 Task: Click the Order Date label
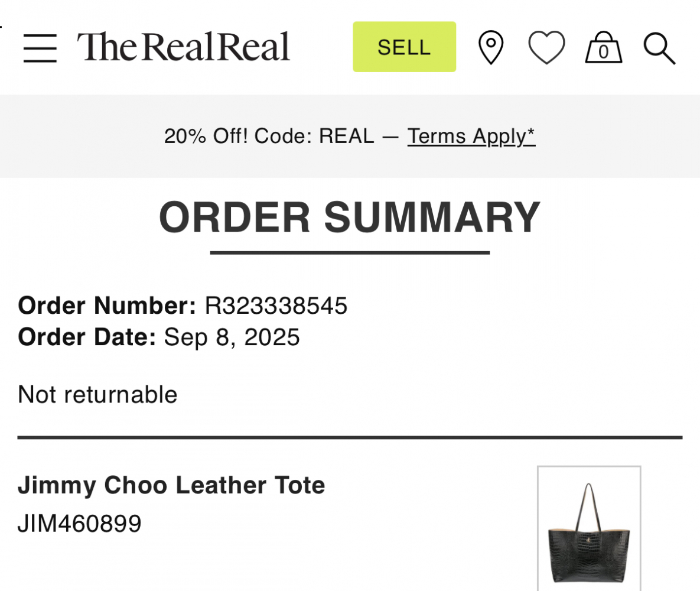87,337
